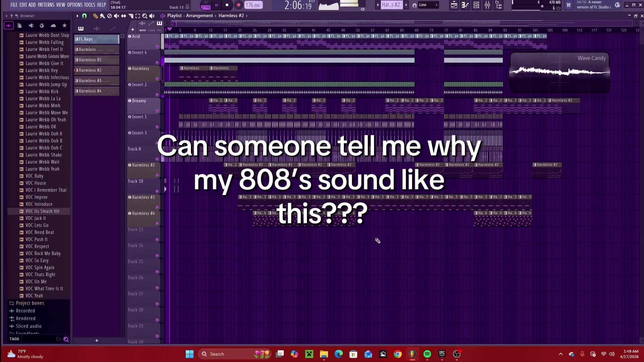Select the FL Keys pattern in picker

coord(97,39)
